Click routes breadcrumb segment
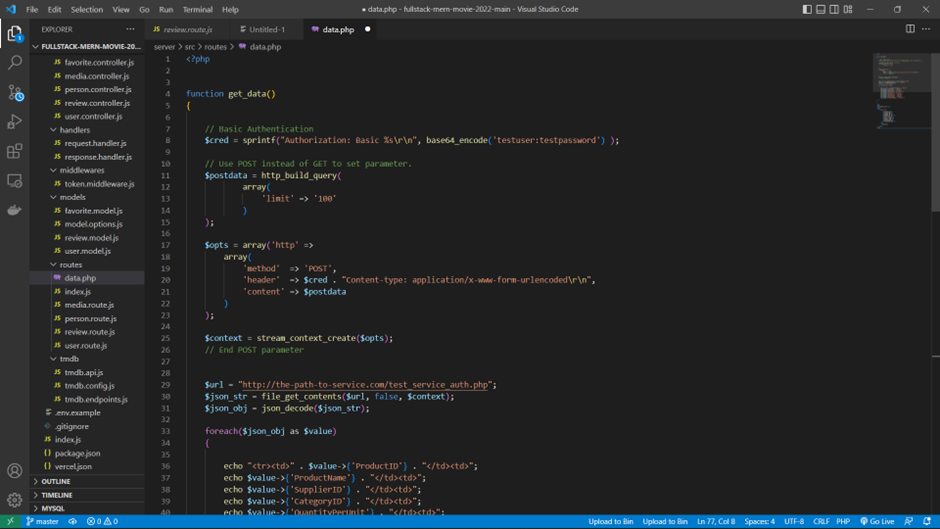Image resolution: width=940 pixels, height=529 pixels. 215,46
